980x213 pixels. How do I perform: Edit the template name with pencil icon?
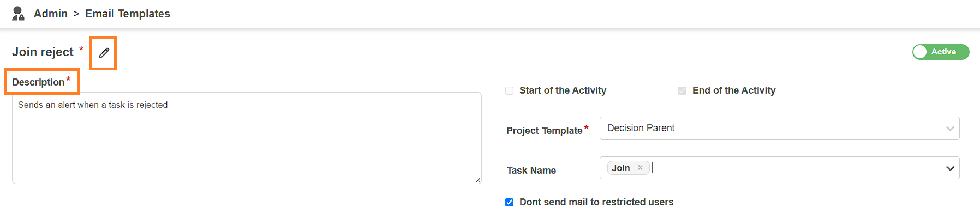(x=104, y=53)
